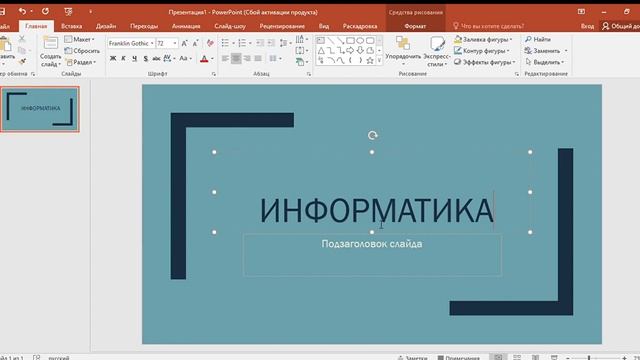The height and width of the screenshot is (360, 640).
Task: Click the Заменить replace button
Action: coord(546,51)
